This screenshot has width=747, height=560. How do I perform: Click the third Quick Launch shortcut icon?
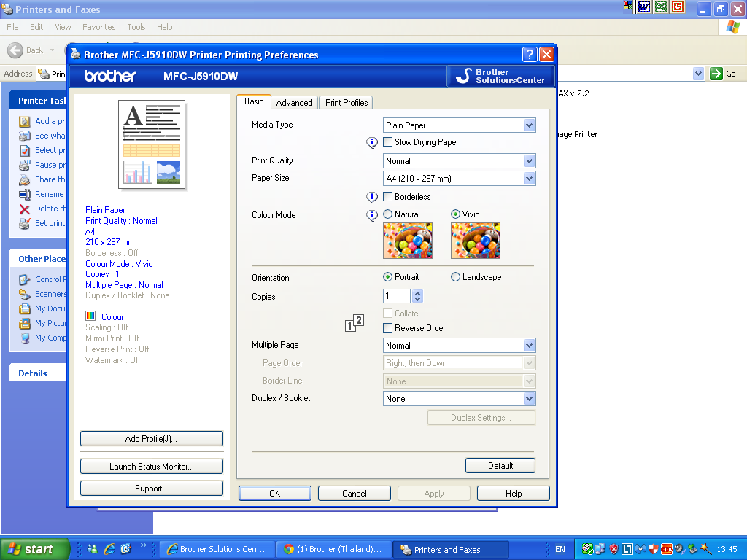click(x=125, y=549)
